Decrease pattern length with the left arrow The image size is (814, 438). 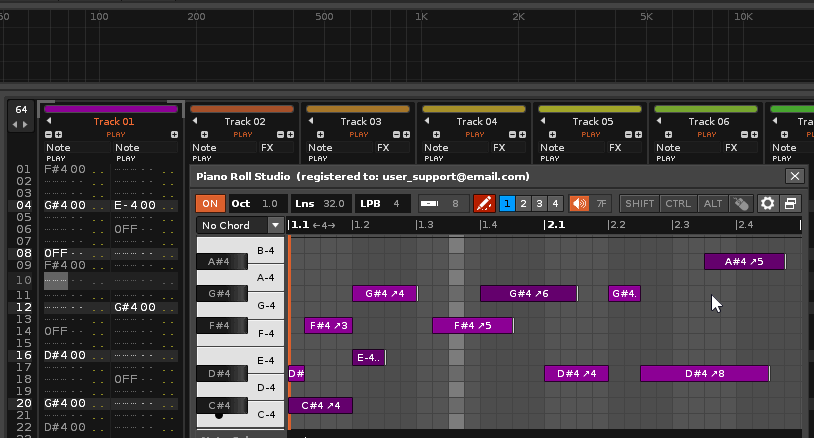[15, 125]
